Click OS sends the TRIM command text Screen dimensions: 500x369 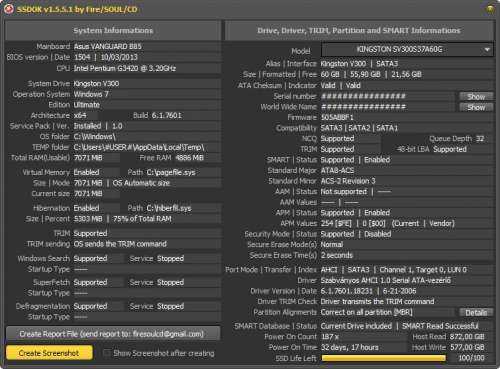pos(120,244)
